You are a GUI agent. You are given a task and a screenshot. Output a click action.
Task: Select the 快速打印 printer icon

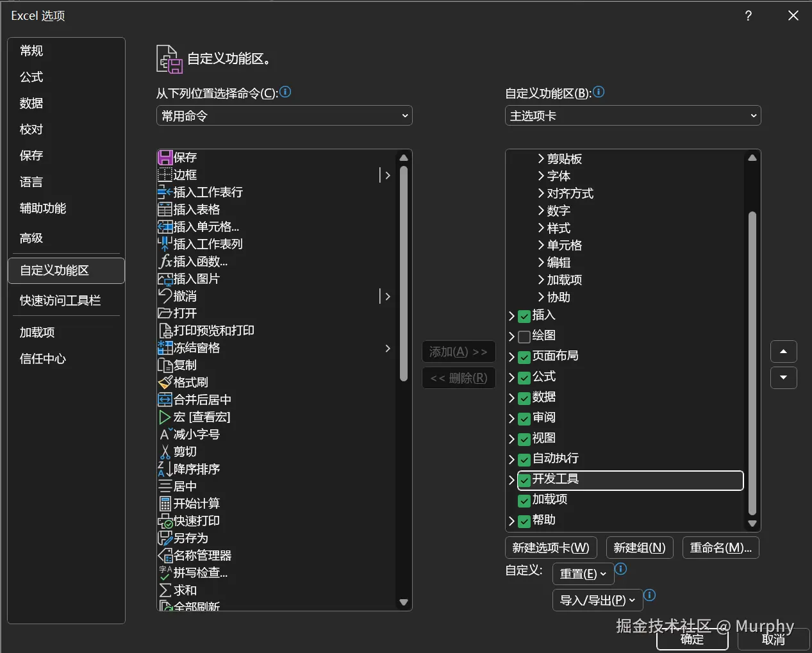[165, 521]
